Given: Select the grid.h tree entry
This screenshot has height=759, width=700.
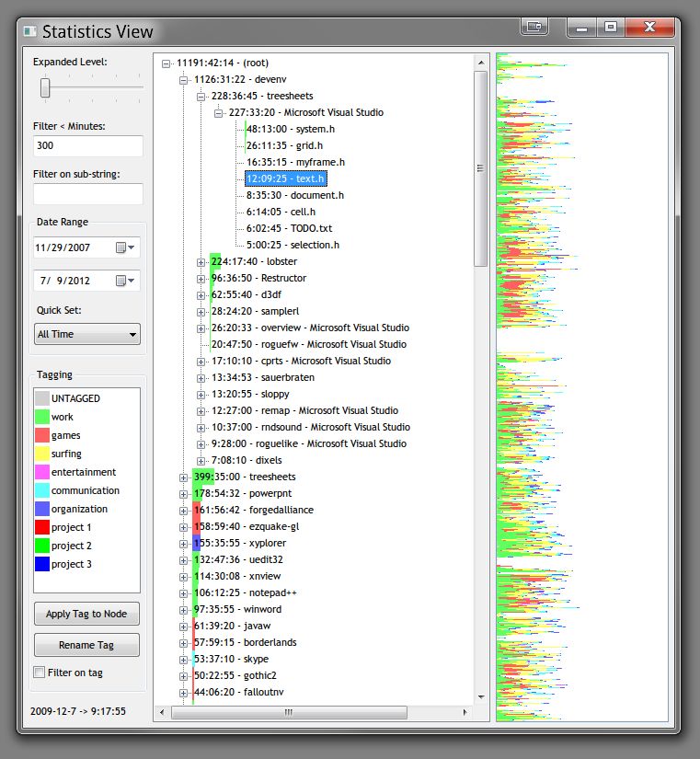Looking at the screenshot, I should click(284, 145).
